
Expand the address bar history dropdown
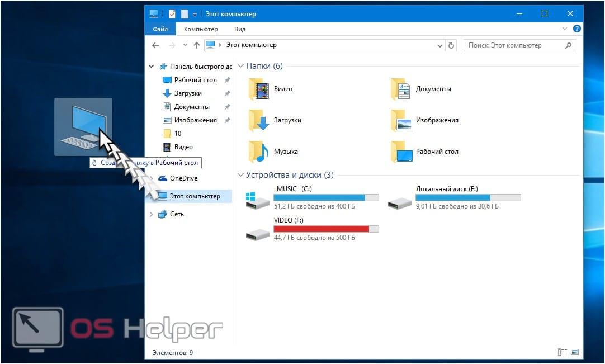click(439, 45)
